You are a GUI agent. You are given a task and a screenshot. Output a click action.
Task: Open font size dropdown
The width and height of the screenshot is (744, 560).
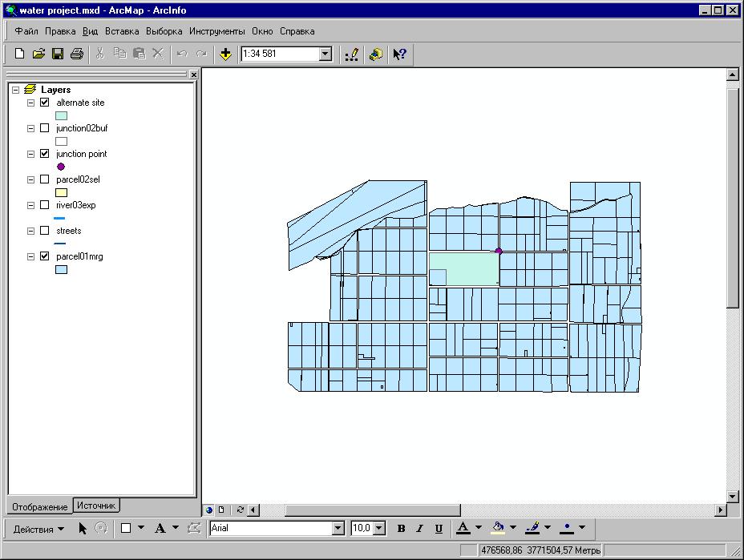point(379,528)
